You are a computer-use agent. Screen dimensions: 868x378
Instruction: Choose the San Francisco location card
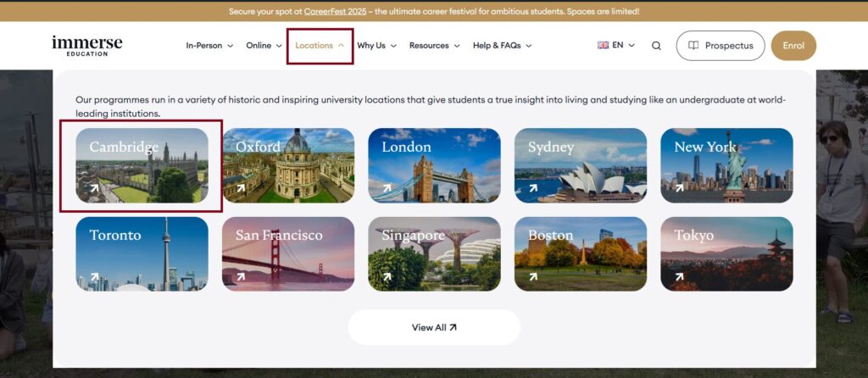pos(288,253)
